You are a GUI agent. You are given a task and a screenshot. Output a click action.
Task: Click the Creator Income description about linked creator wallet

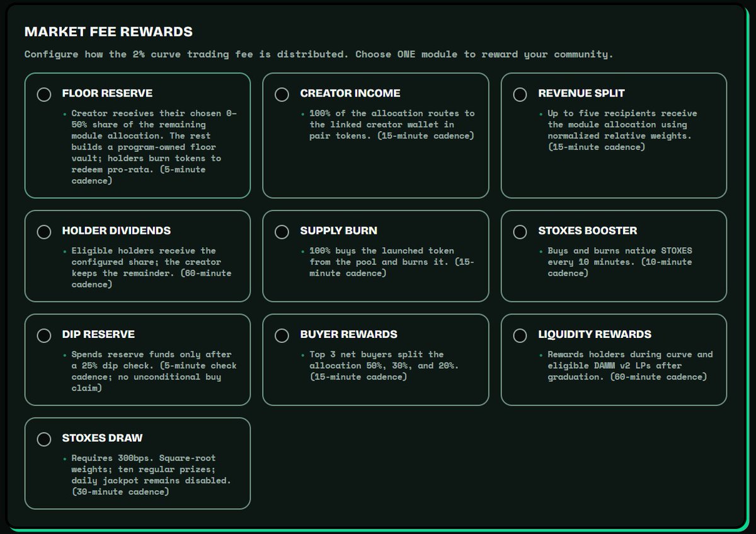click(392, 125)
